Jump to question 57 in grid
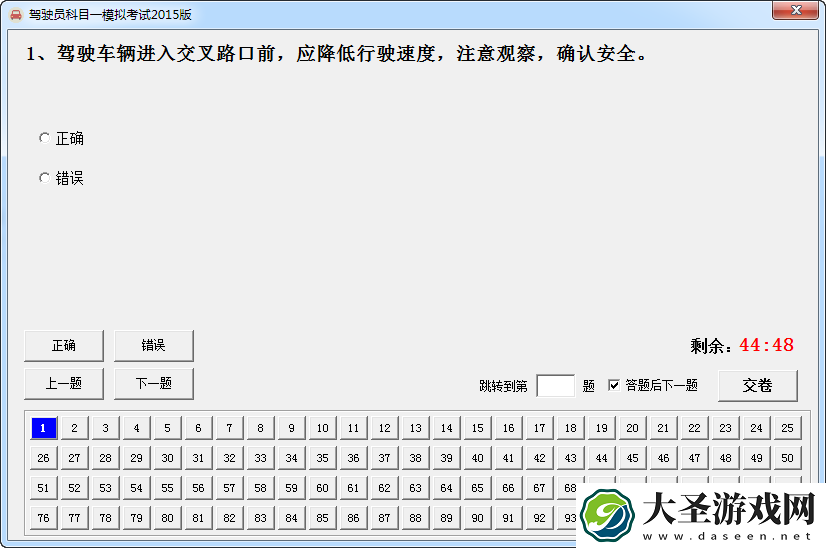This screenshot has width=826, height=548. 229,488
